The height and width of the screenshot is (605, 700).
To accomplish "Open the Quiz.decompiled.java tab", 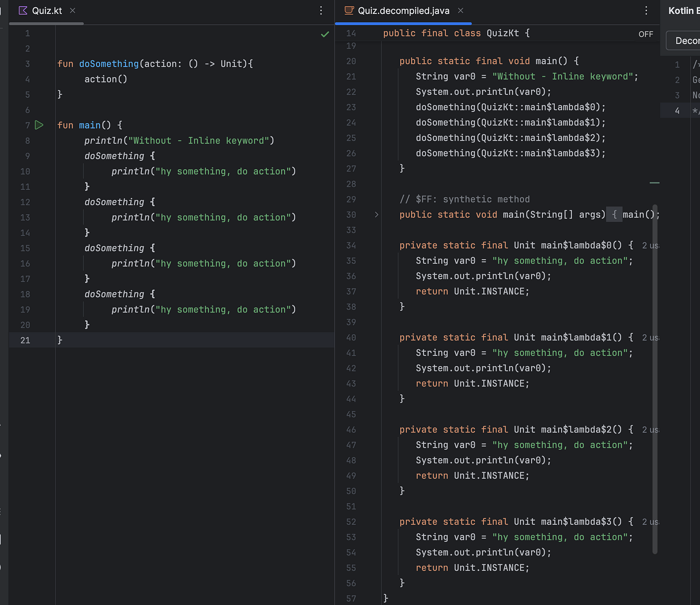I will [403, 11].
